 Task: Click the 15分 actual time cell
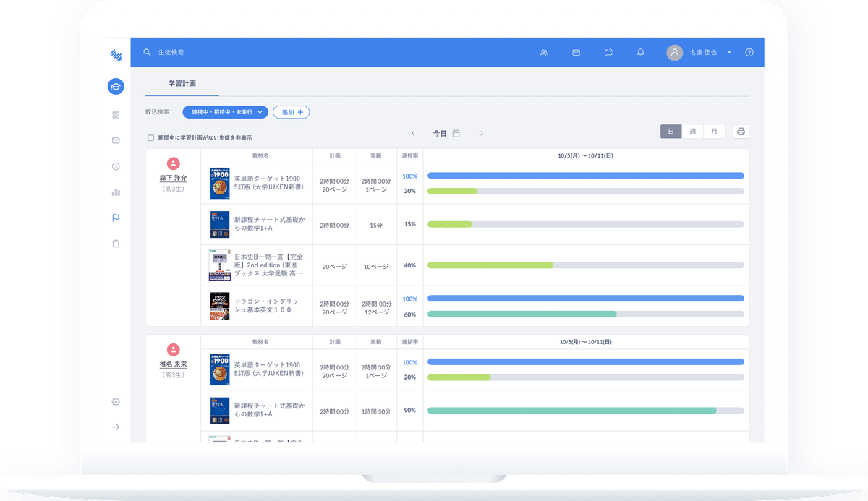[376, 226]
